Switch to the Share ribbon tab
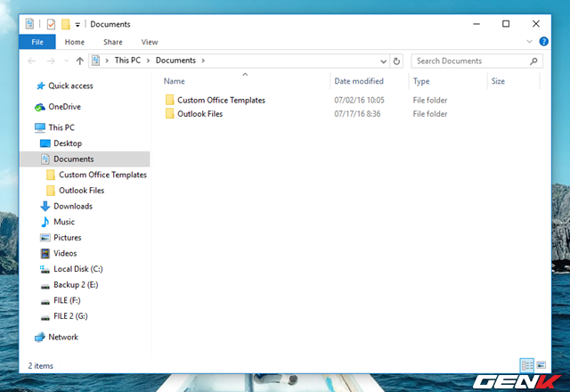 (x=113, y=42)
